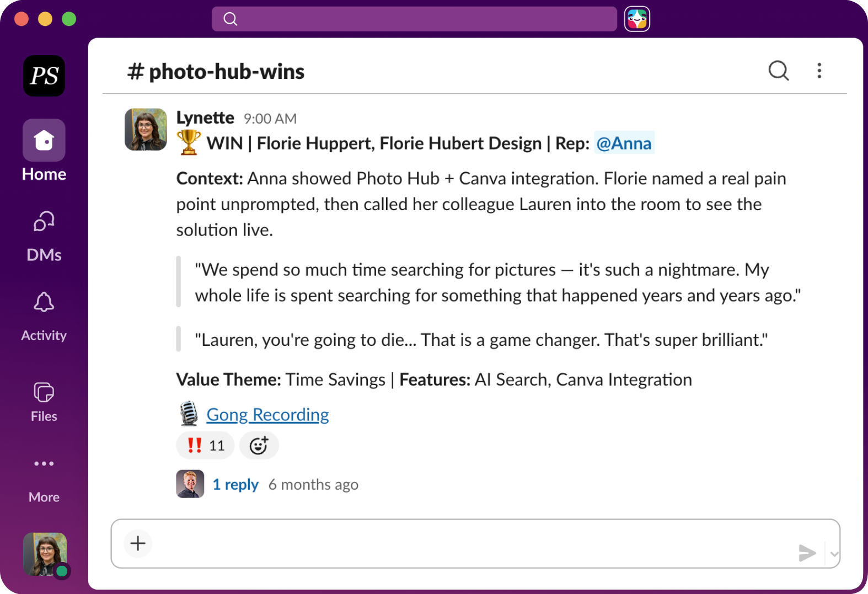This screenshot has height=594, width=868.
Task: Minimize the window with the yellow button
Action: pyautogui.click(x=45, y=19)
